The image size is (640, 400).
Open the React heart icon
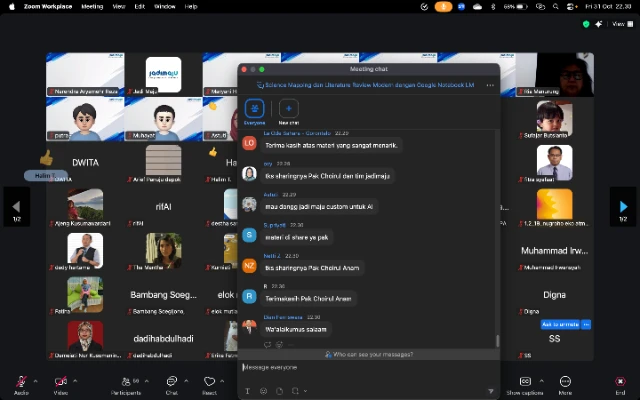[x=209, y=382]
